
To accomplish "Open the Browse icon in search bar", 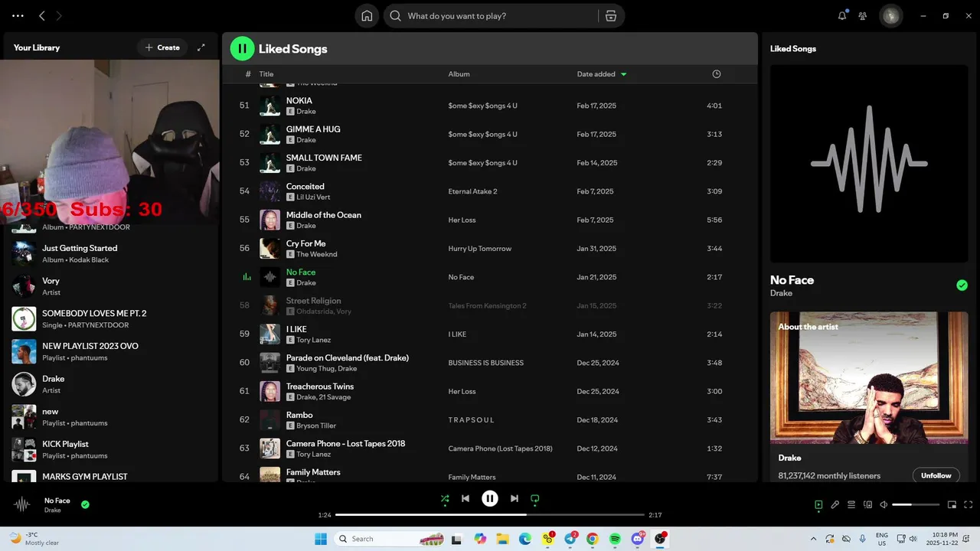I will tap(611, 16).
